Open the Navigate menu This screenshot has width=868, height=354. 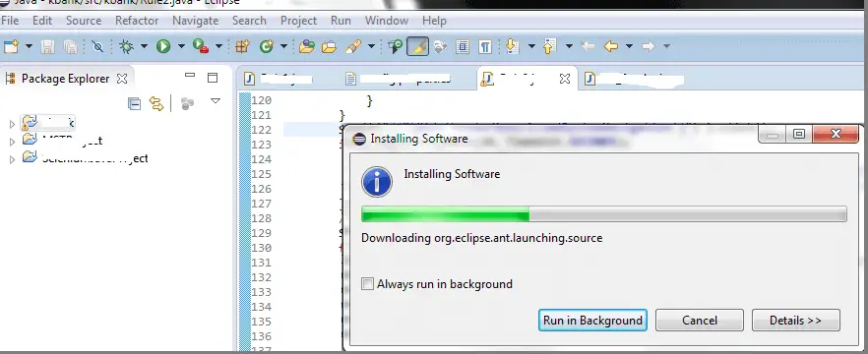[x=196, y=21]
